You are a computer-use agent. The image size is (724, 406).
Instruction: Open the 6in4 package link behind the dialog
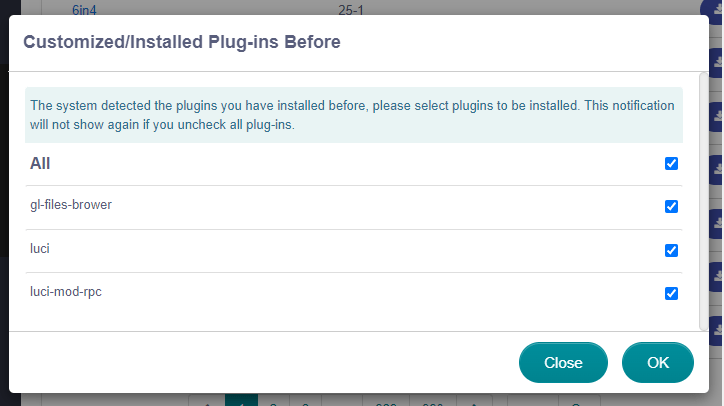87,9
